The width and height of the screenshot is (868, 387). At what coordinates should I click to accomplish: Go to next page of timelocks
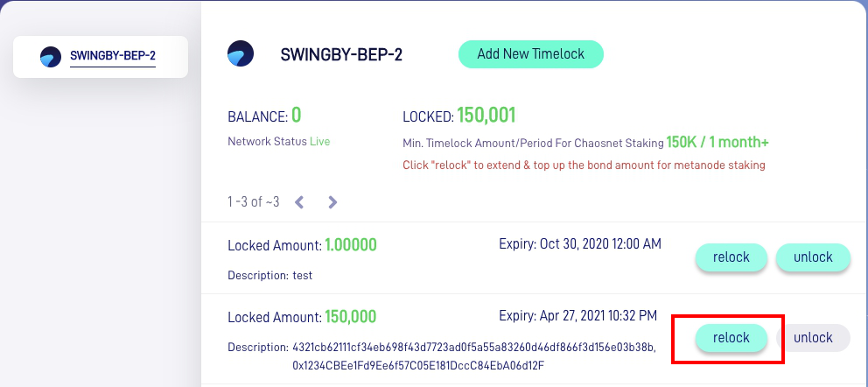coord(332,202)
